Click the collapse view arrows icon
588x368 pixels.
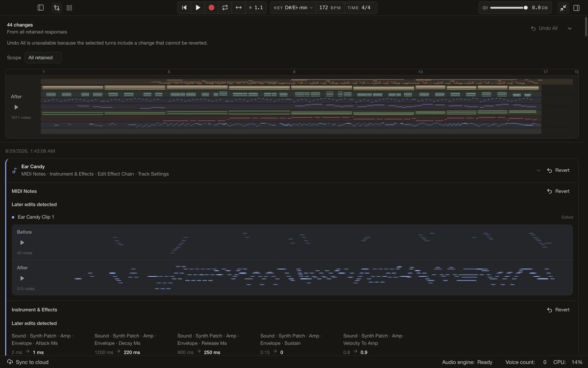[x=563, y=8]
